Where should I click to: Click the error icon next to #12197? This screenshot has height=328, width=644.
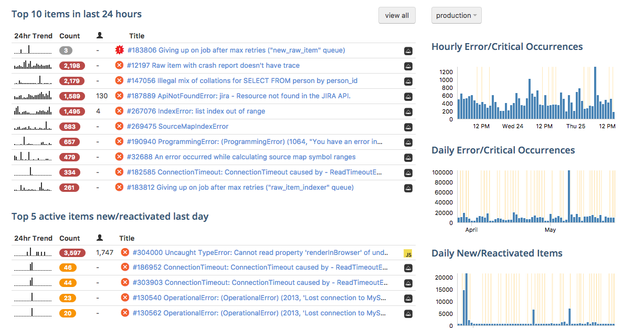pos(119,66)
